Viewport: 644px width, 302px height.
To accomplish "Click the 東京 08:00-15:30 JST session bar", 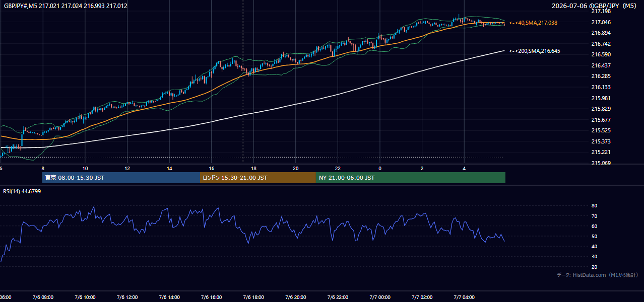I will click(x=121, y=178).
